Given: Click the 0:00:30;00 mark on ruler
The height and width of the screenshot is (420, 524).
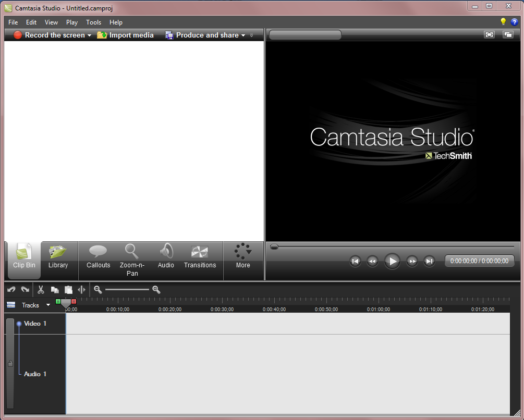Looking at the screenshot, I should [x=222, y=310].
